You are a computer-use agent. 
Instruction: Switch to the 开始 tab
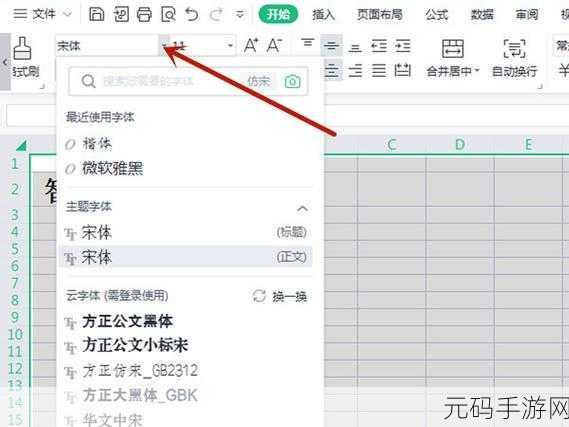click(x=278, y=15)
